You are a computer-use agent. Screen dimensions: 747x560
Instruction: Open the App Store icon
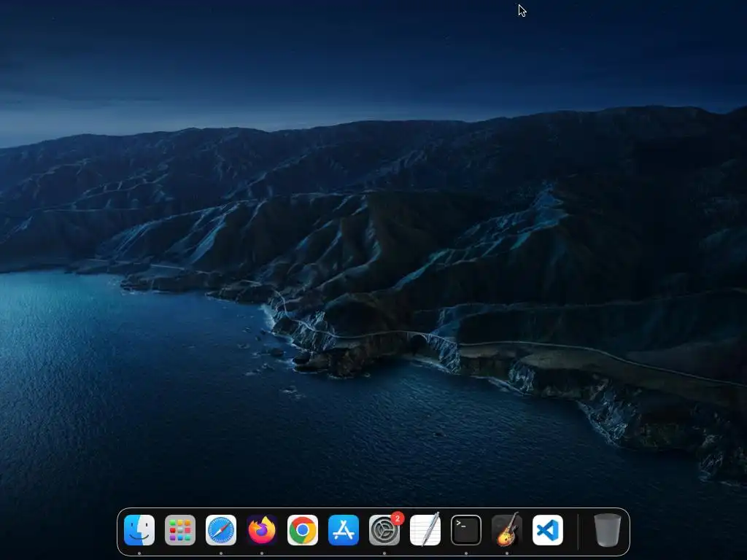(x=344, y=530)
